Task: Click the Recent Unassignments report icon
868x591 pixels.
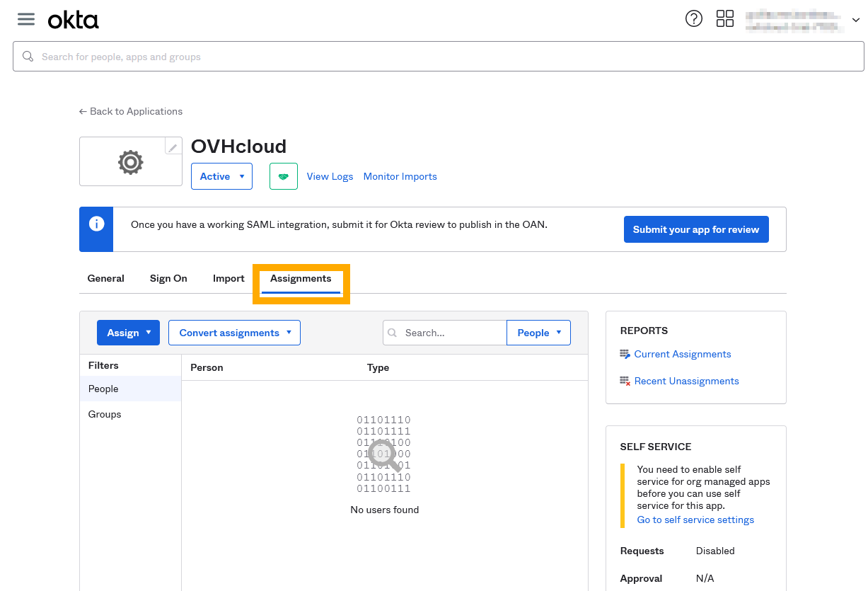Action: (625, 381)
